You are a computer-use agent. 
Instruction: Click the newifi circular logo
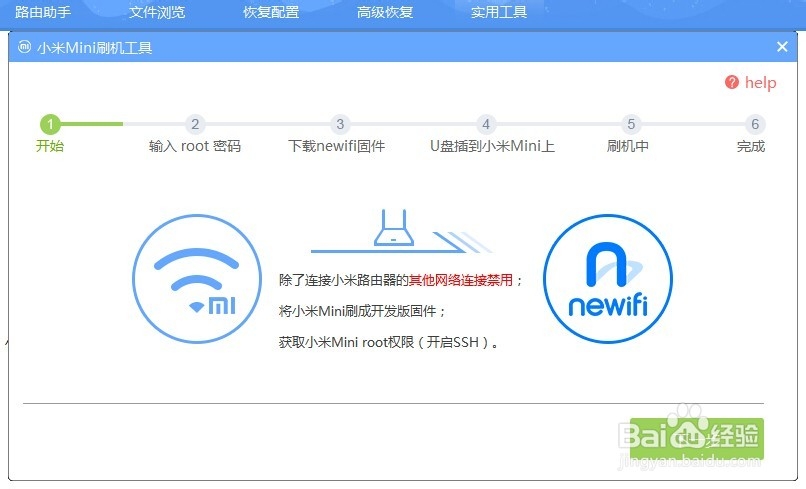point(608,279)
